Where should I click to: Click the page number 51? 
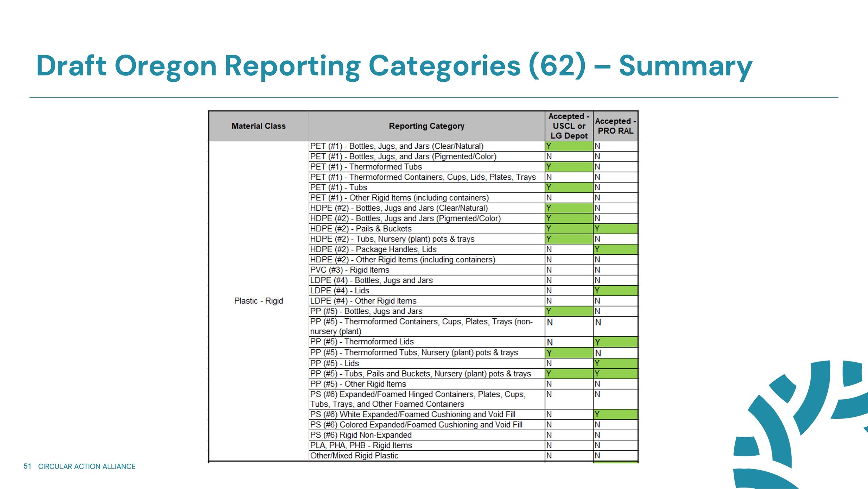click(x=27, y=466)
